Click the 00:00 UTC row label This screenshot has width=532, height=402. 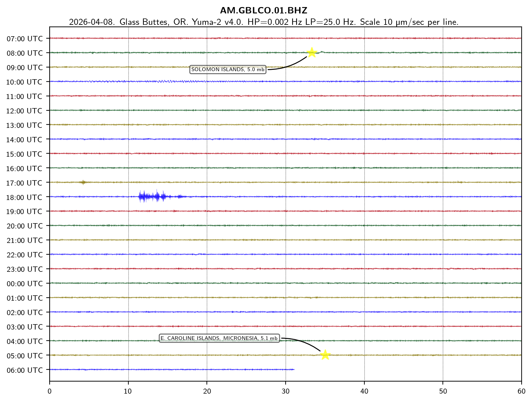(25, 284)
